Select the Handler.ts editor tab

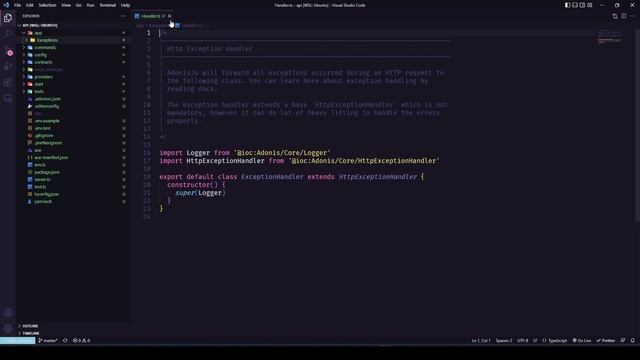coord(151,16)
